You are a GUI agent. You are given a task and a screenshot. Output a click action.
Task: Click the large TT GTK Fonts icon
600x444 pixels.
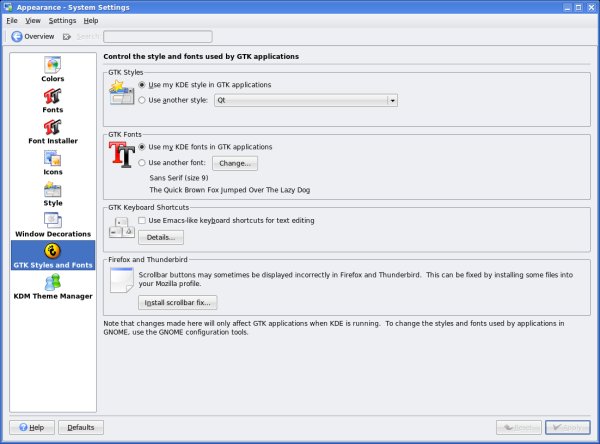121,154
